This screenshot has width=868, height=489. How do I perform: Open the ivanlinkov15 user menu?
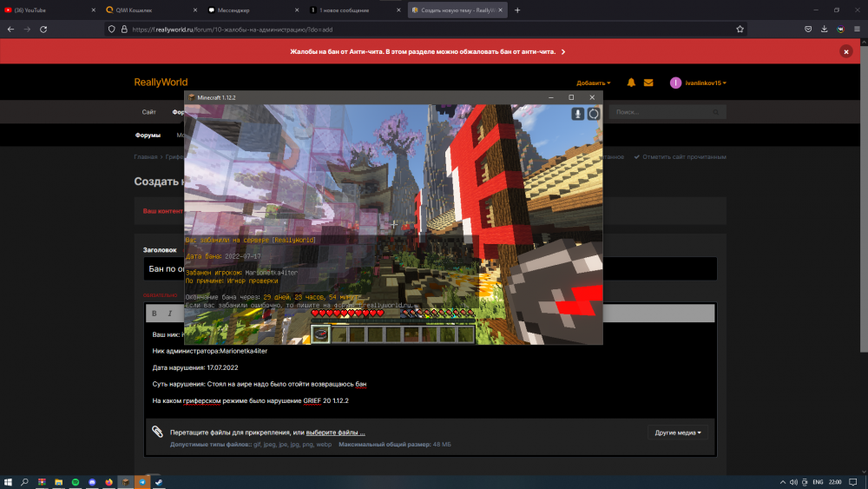click(705, 83)
